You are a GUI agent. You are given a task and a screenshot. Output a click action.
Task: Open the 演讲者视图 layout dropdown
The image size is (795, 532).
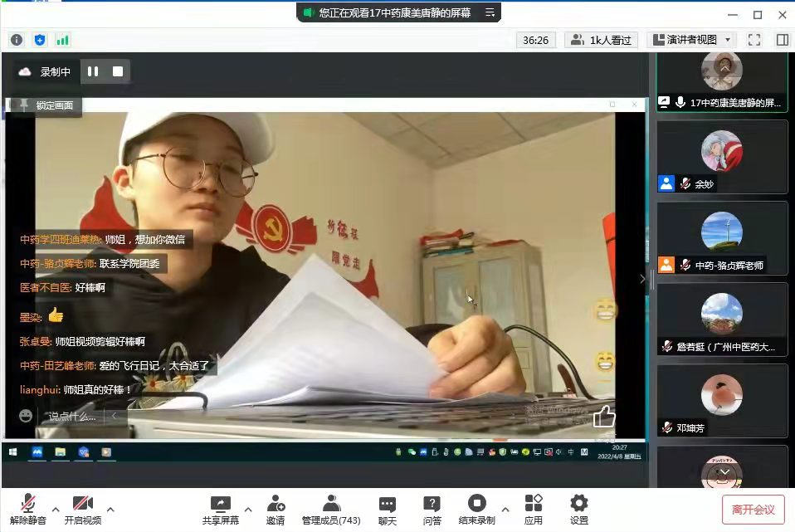692,40
